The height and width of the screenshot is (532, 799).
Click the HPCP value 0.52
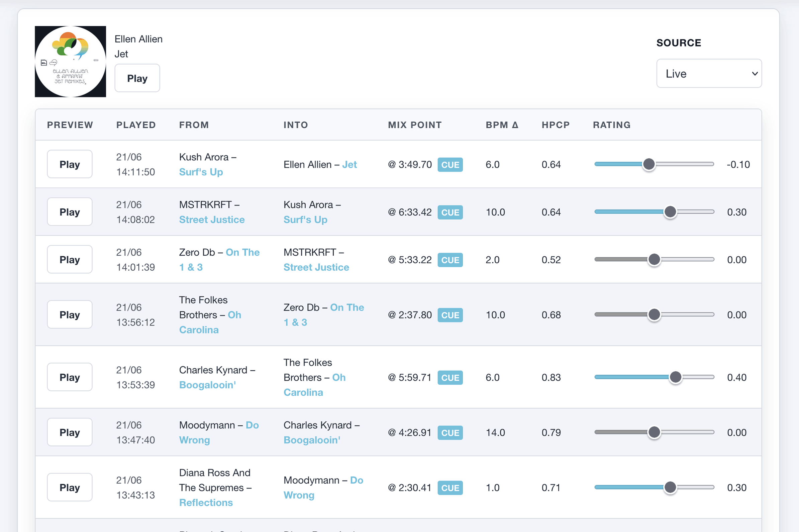(551, 260)
